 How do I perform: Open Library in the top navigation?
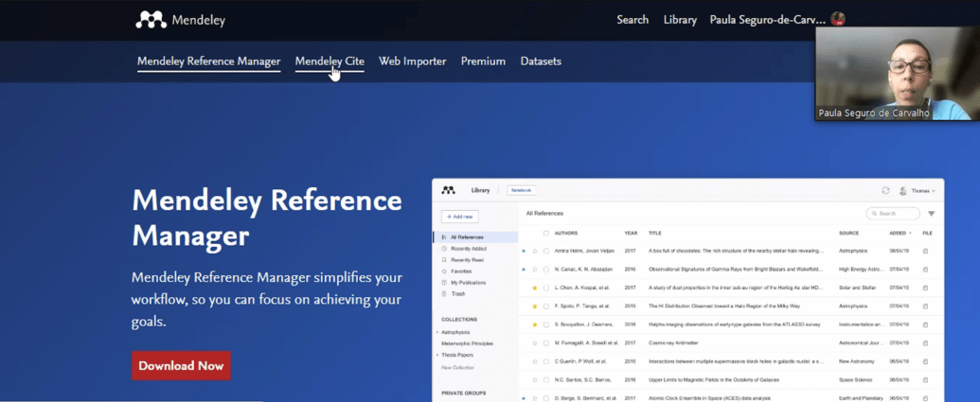coord(680,20)
